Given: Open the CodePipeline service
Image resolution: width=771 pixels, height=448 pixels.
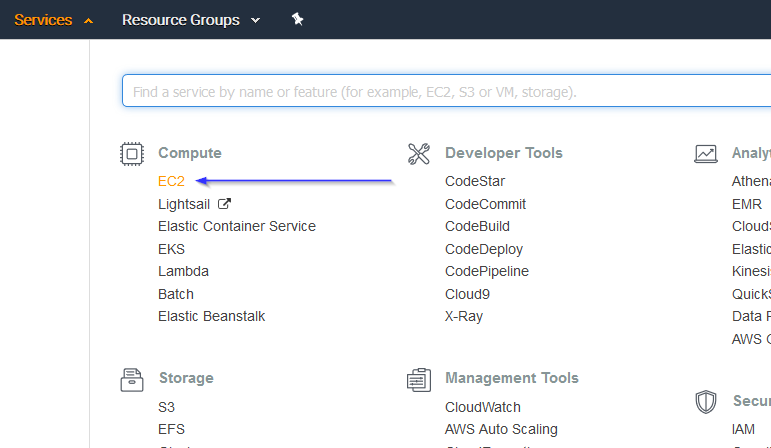Looking at the screenshot, I should coord(487,271).
